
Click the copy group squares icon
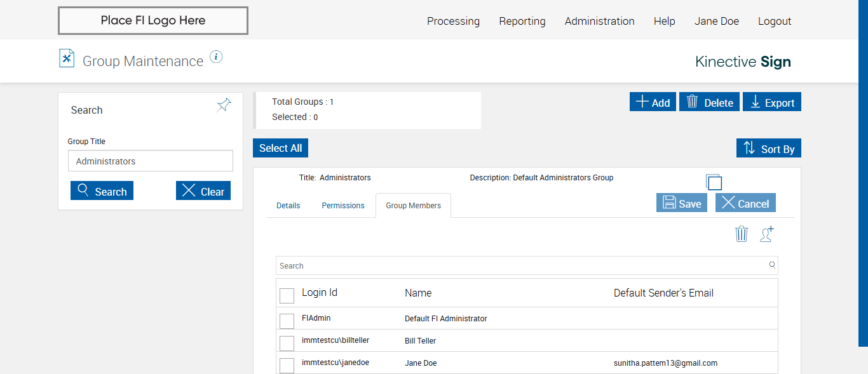coord(714,182)
